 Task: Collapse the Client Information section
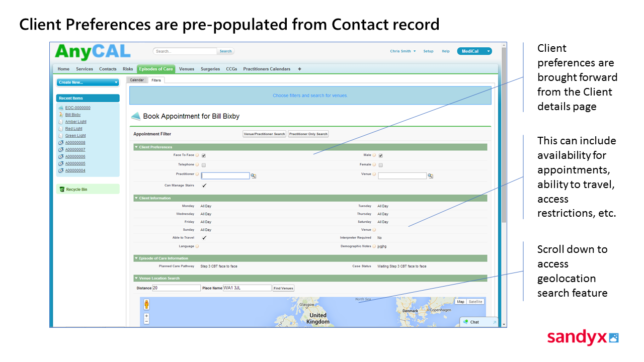point(136,198)
